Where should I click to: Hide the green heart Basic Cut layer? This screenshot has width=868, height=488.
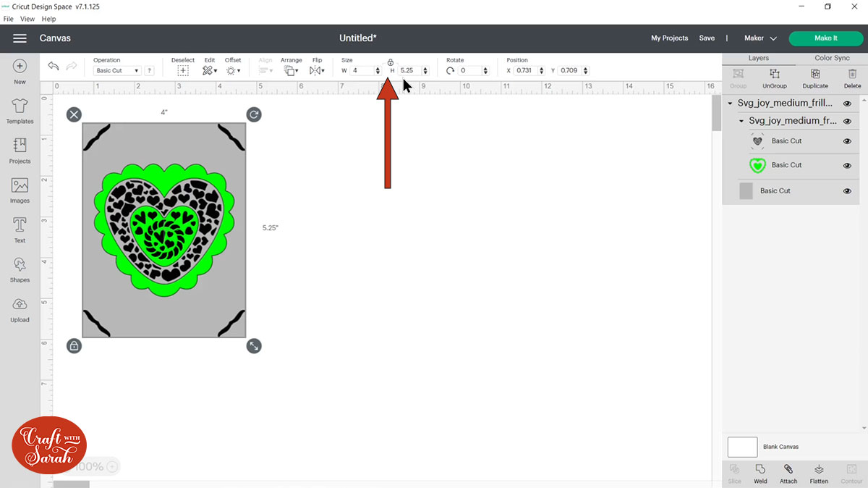click(847, 166)
